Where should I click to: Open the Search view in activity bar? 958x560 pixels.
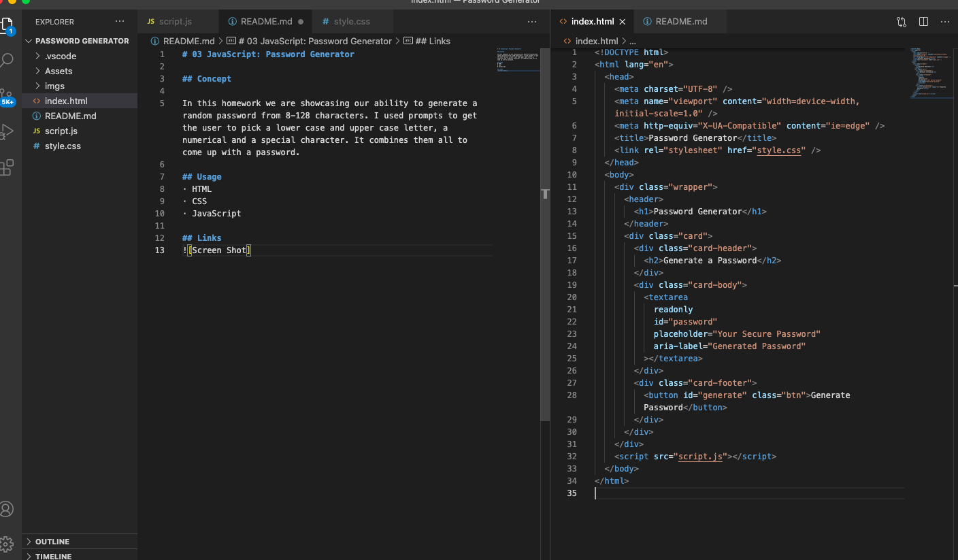point(7,61)
